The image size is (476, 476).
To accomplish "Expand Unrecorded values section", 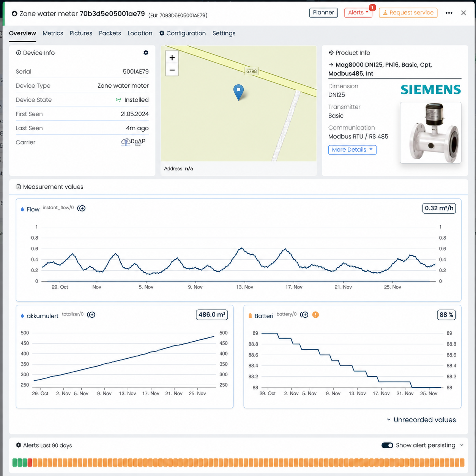I will pyautogui.click(x=421, y=420).
